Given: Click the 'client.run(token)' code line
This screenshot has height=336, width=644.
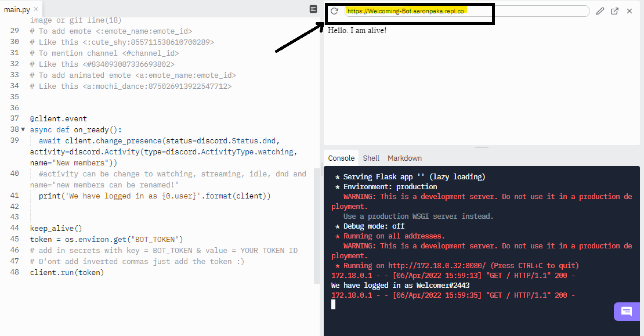Looking at the screenshot, I should 67,272.
